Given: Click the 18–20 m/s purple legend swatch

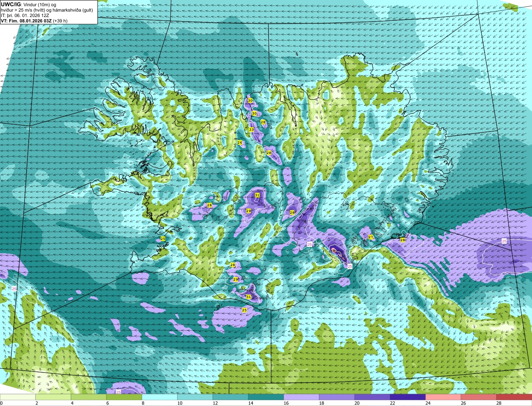Looking at the screenshot, I should [x=337, y=397].
